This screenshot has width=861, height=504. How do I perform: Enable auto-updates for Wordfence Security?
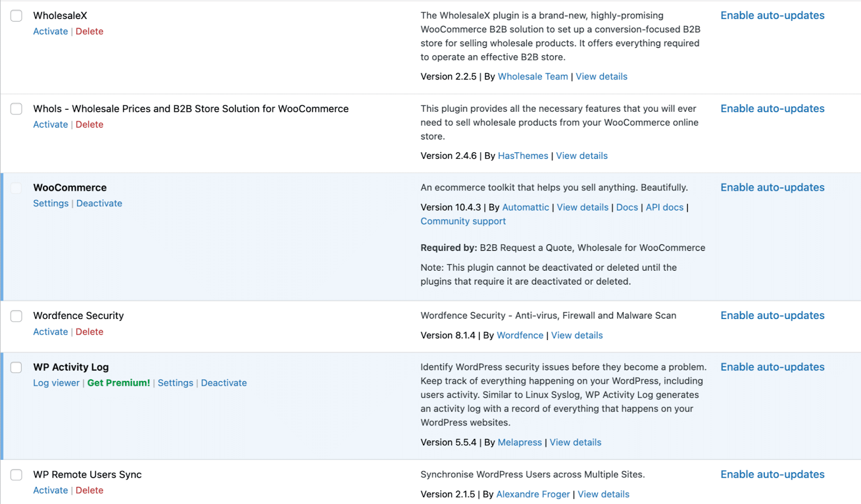(772, 316)
